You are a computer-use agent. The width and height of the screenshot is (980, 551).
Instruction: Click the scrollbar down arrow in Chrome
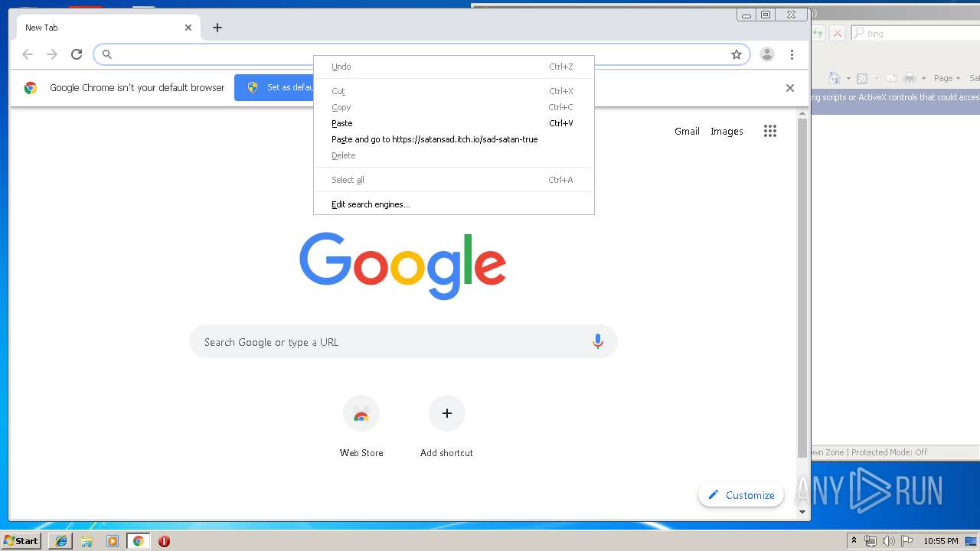(x=802, y=511)
